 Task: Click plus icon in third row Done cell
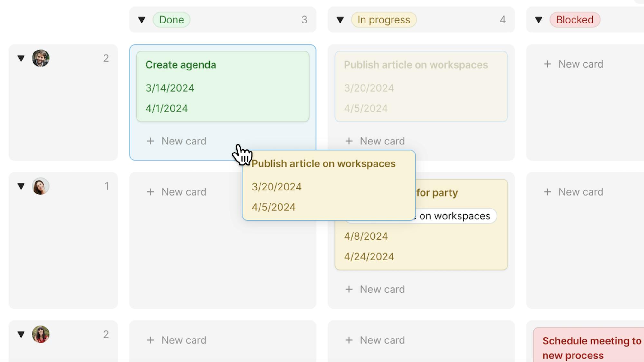(x=150, y=340)
